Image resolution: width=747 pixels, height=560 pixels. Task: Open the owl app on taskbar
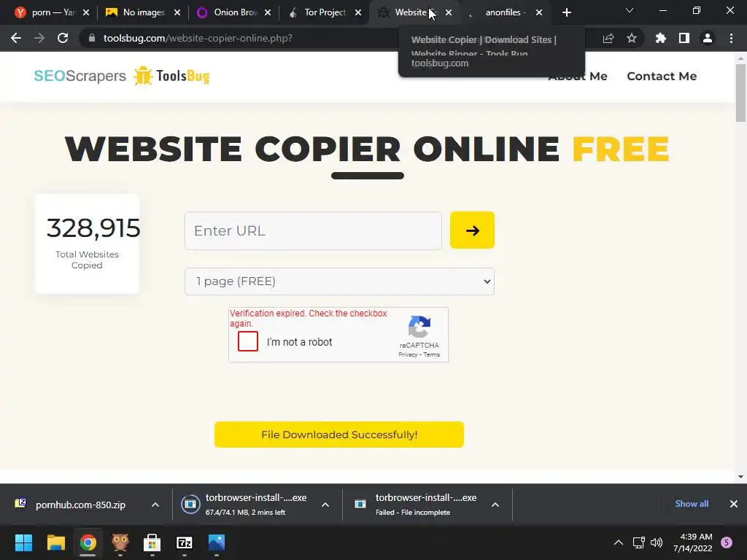click(x=120, y=542)
